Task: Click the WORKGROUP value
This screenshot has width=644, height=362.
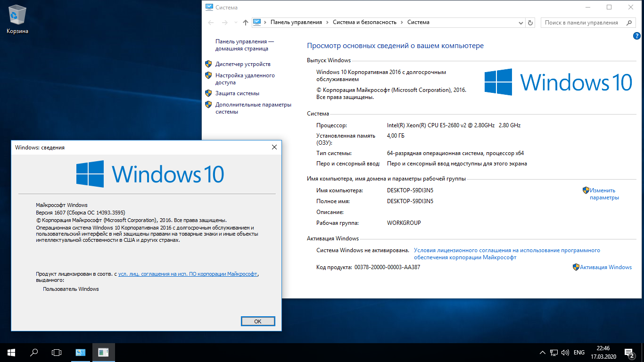Action: click(404, 223)
